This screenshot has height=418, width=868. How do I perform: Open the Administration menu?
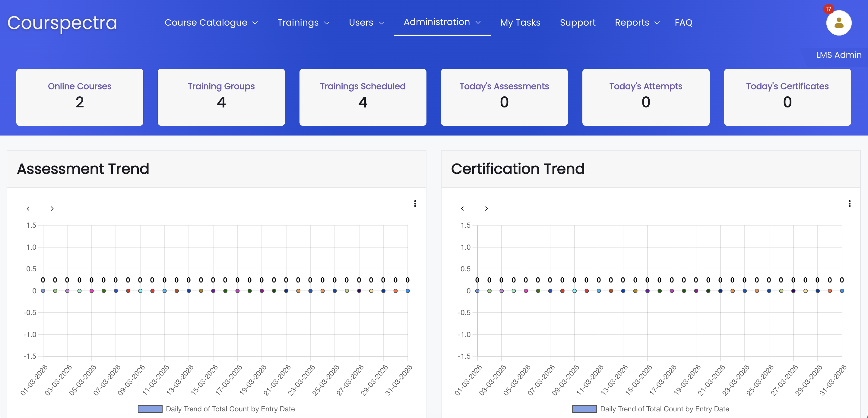[442, 22]
